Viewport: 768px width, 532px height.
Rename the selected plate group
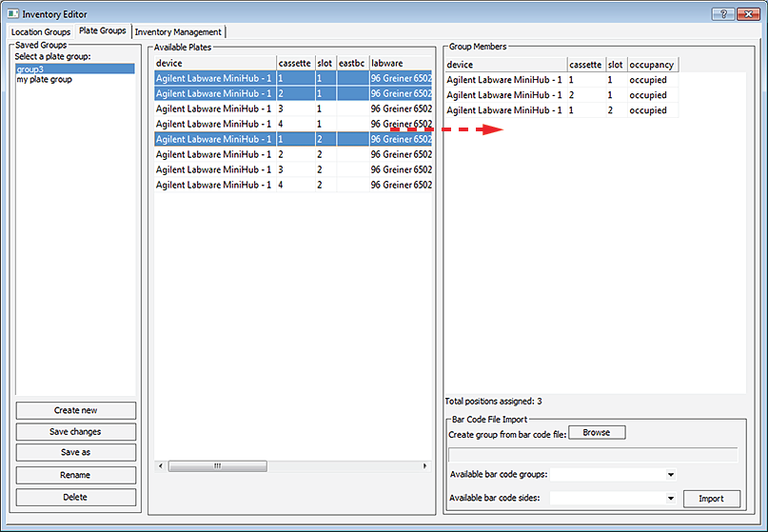76,475
